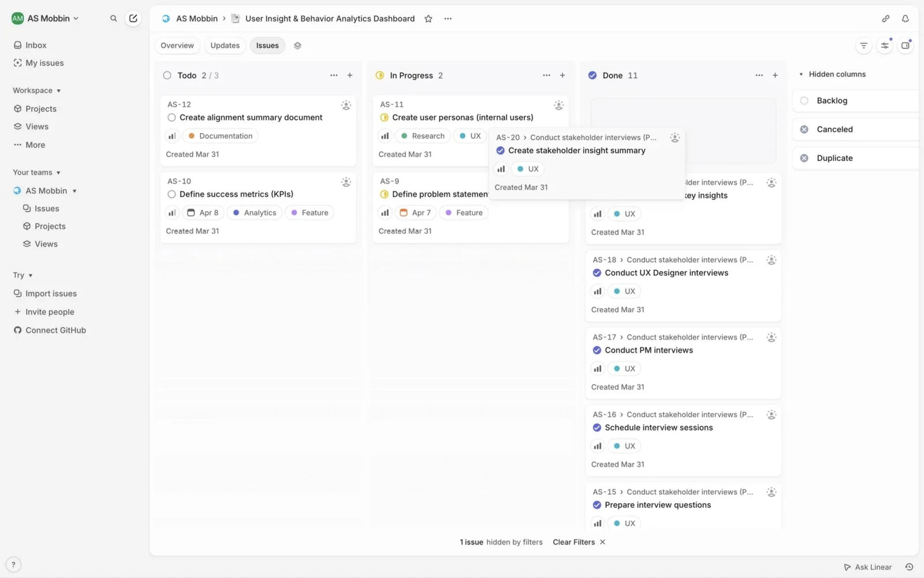Star the dashboard project as favorite
The width and height of the screenshot is (924, 578).
coord(429,18)
